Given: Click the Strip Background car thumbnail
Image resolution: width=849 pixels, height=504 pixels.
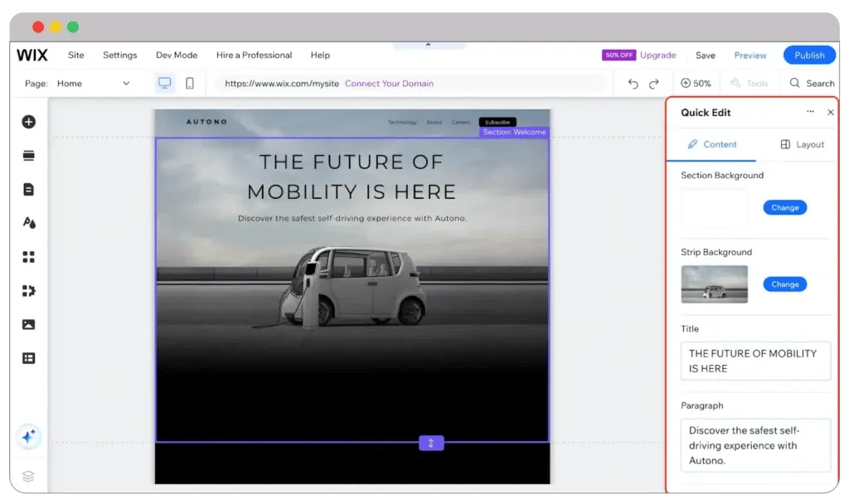Looking at the screenshot, I should pos(714,284).
